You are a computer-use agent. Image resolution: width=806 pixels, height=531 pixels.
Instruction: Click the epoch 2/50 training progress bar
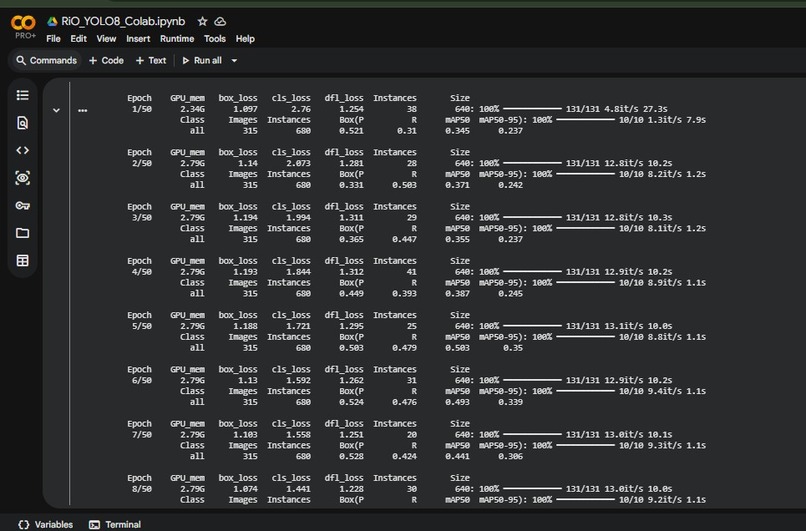click(x=532, y=163)
